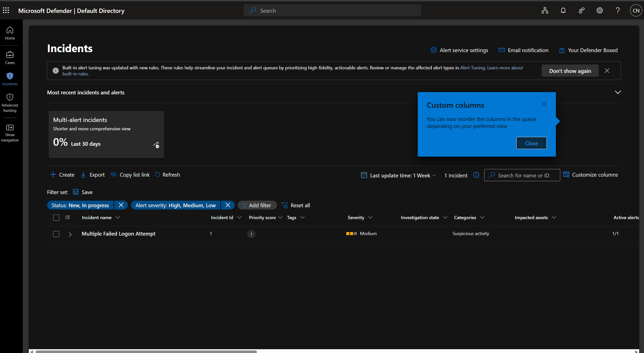Open Incident Id column chevron
This screenshot has height=353, width=644.
pyautogui.click(x=239, y=217)
